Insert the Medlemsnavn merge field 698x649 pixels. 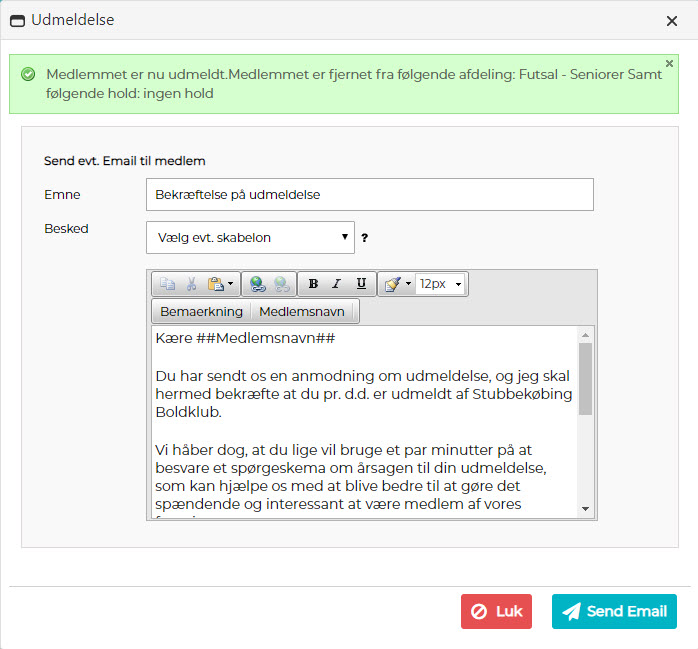pyautogui.click(x=302, y=311)
